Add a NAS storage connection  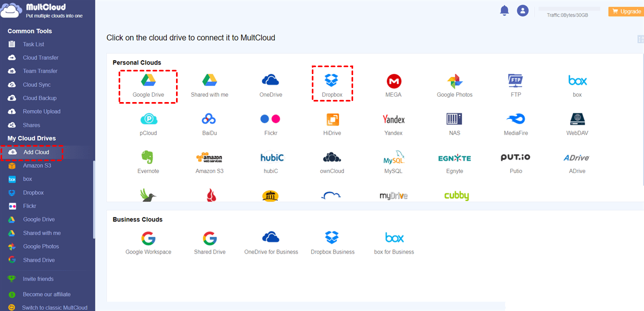[455, 124]
